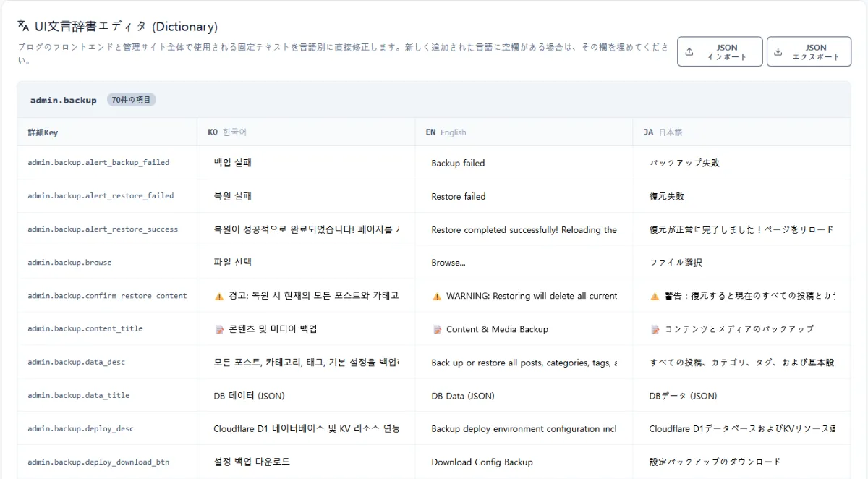Click the download icon in the JSON エクスポート button
The height and width of the screenshot is (479, 868).
click(x=778, y=52)
